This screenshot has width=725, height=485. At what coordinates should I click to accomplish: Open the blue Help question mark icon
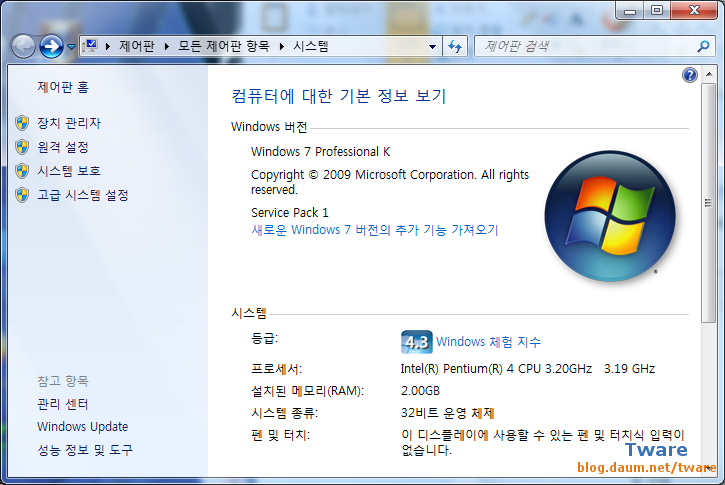689,75
